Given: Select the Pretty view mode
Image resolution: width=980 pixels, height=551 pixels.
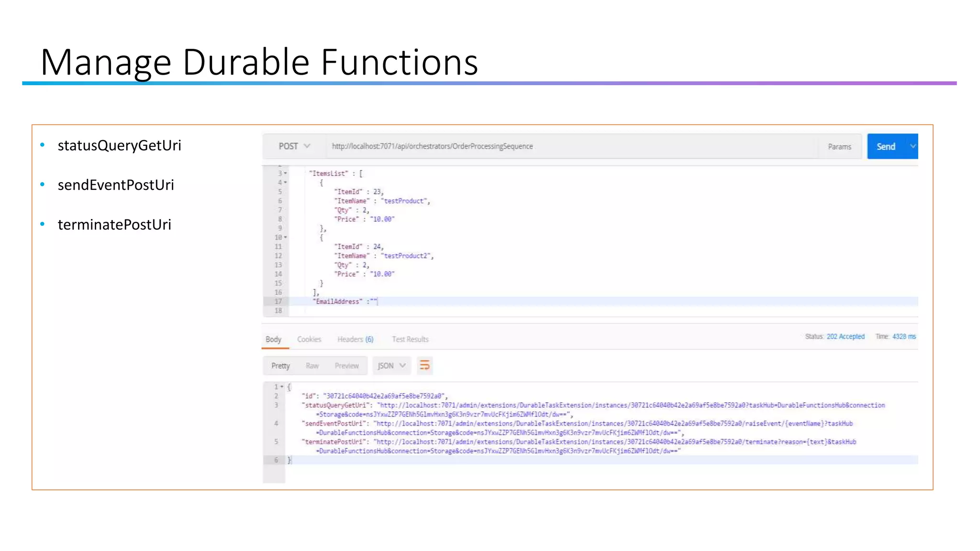Looking at the screenshot, I should (x=280, y=366).
